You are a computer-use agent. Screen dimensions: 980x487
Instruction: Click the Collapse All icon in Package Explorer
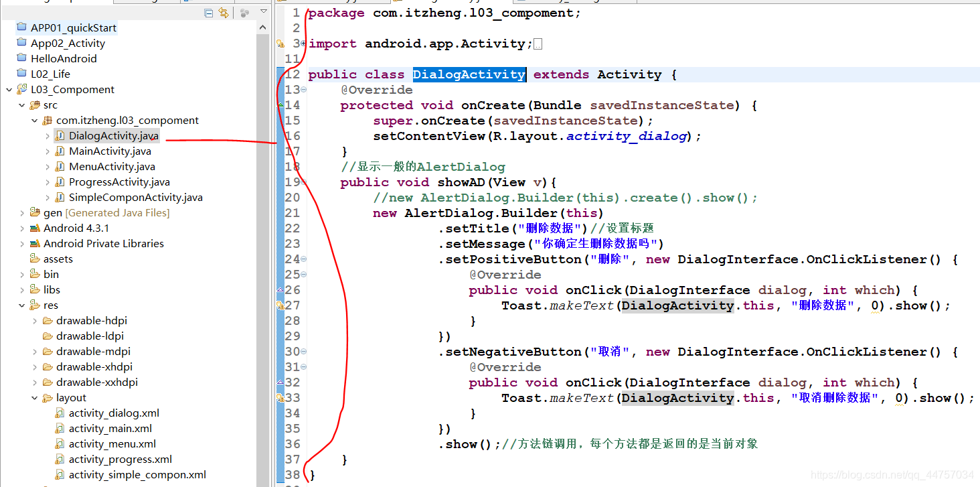(209, 13)
